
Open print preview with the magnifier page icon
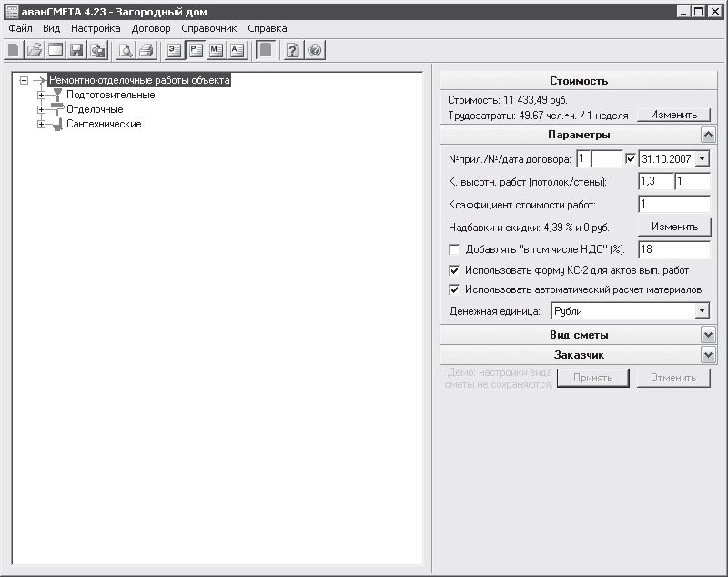point(125,50)
